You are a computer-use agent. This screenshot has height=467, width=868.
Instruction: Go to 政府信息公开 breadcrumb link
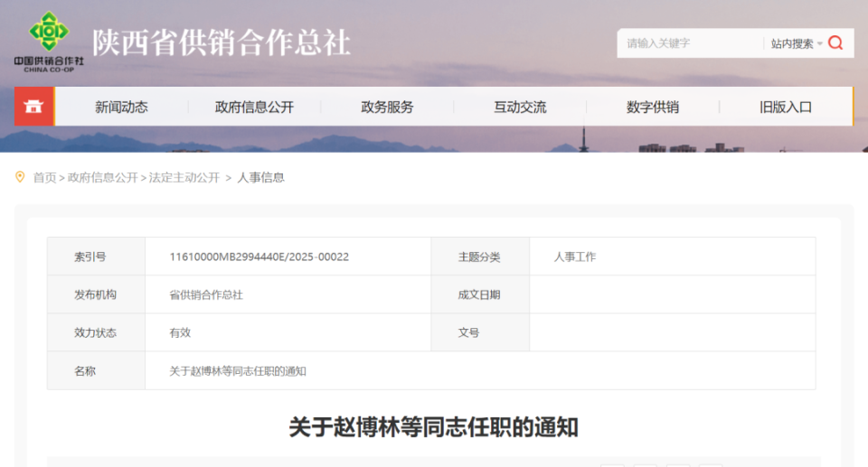(102, 178)
